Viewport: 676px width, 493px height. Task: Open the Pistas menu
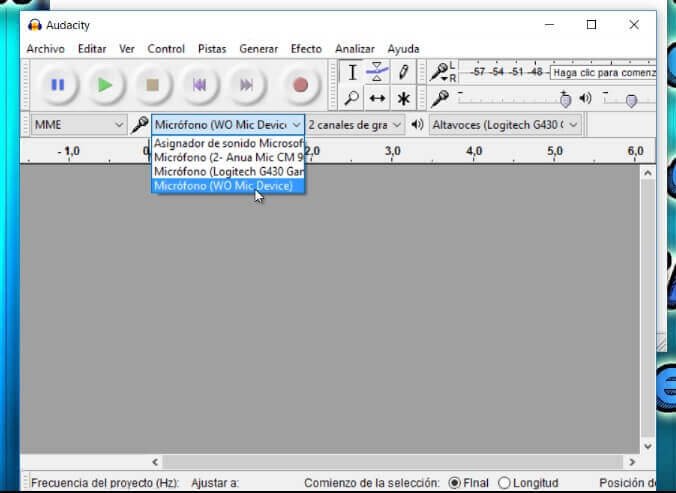212,49
